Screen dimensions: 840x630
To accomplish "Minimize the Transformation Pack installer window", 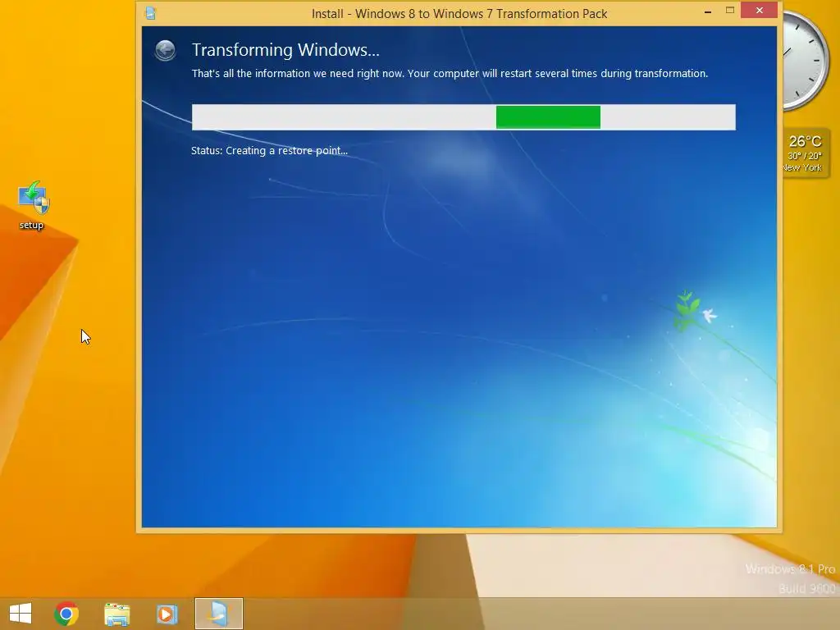I will coord(708,11).
